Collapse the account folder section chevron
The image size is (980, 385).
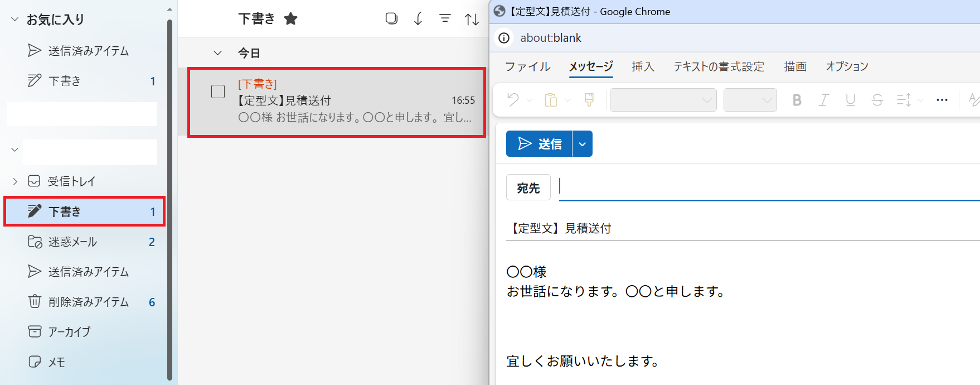(x=15, y=150)
